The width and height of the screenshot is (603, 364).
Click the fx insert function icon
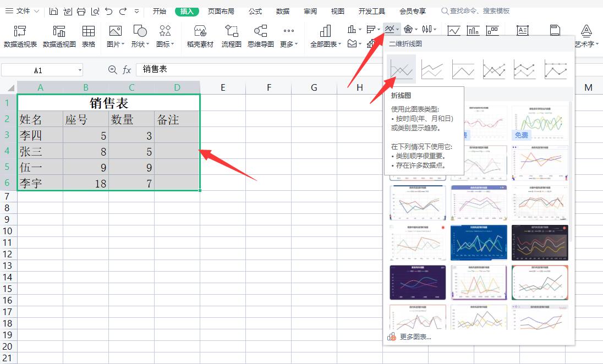127,70
